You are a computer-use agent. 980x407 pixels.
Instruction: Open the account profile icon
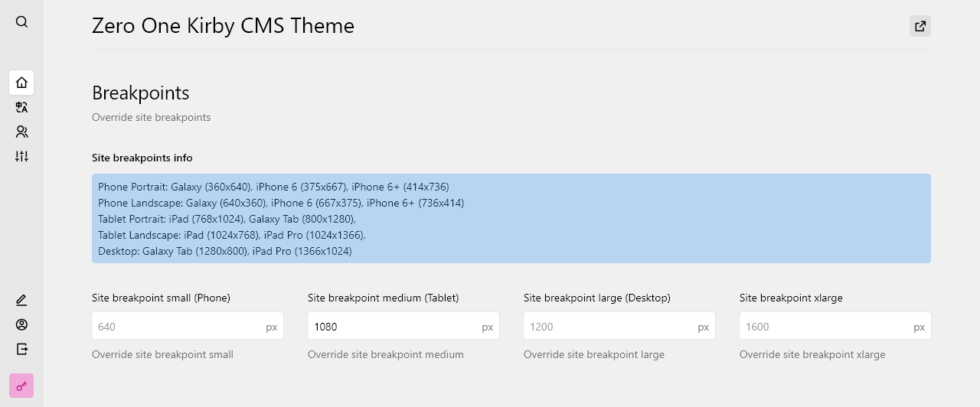21,324
